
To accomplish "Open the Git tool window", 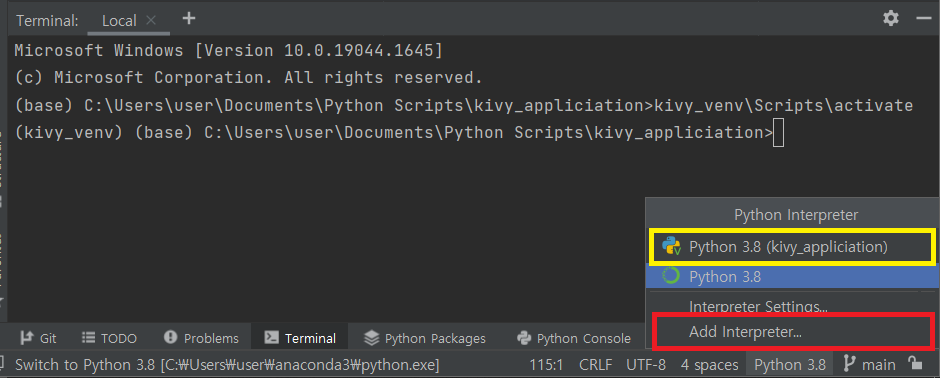I will (38, 338).
